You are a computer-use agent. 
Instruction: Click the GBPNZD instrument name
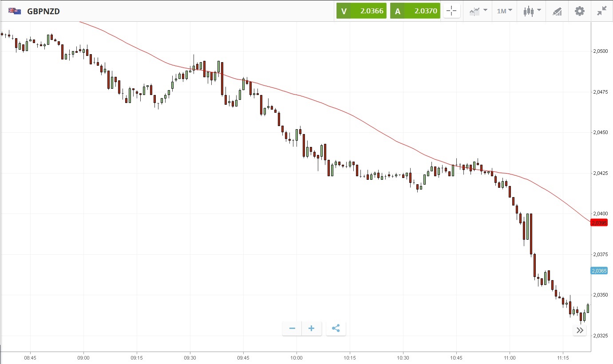[44, 12]
